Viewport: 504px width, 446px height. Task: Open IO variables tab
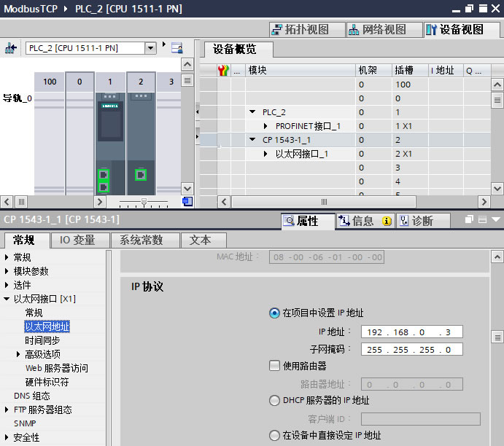point(80,240)
